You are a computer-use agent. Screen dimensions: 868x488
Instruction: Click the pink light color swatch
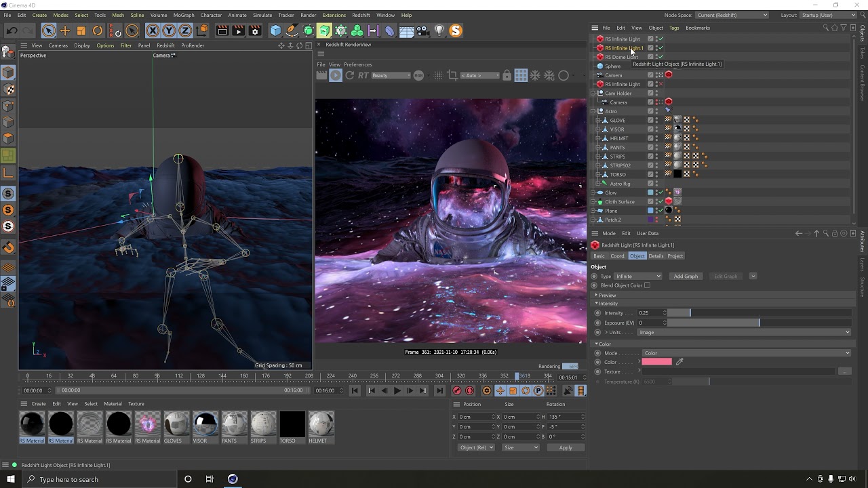tap(656, 362)
